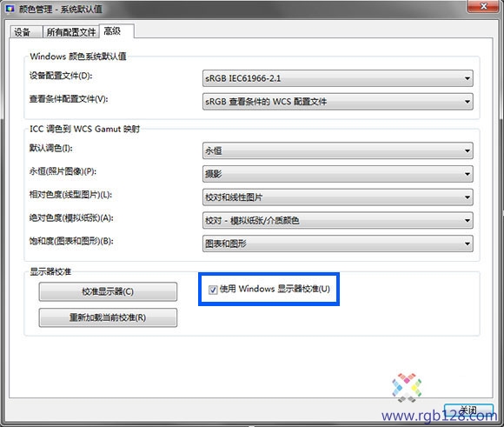Click the arrow on the sRGB device profile combo
Viewport: 504px width, 427px height.
pos(467,78)
